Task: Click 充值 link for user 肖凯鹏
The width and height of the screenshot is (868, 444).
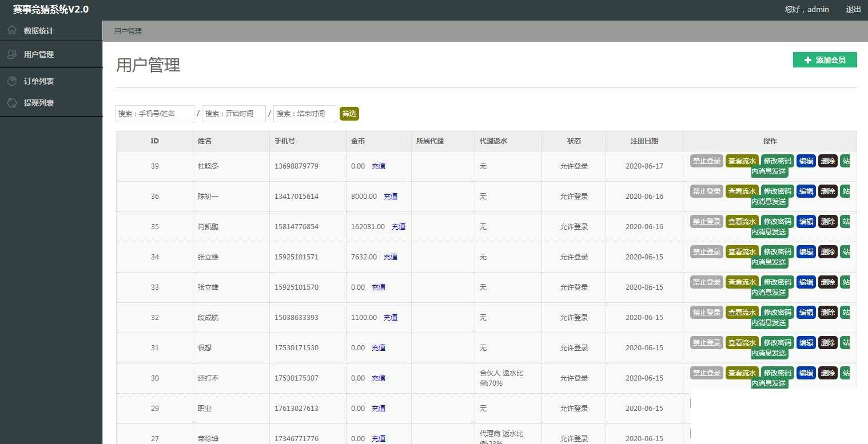Action: click(399, 227)
